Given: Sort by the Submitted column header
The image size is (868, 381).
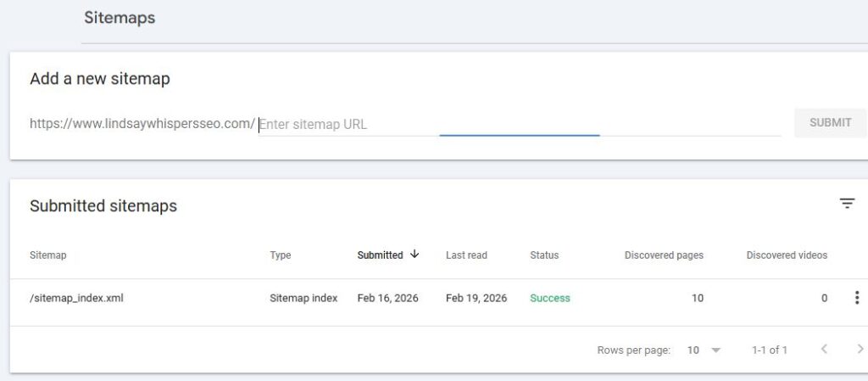Looking at the screenshot, I should (380, 255).
